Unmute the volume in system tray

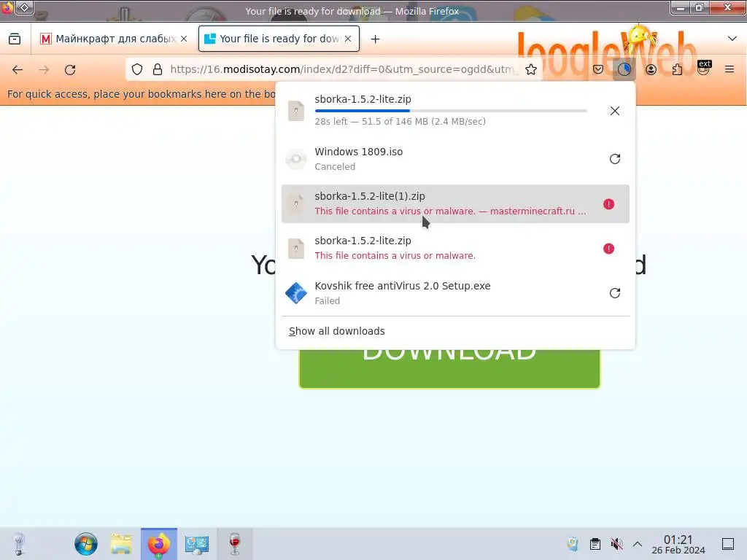(x=617, y=544)
